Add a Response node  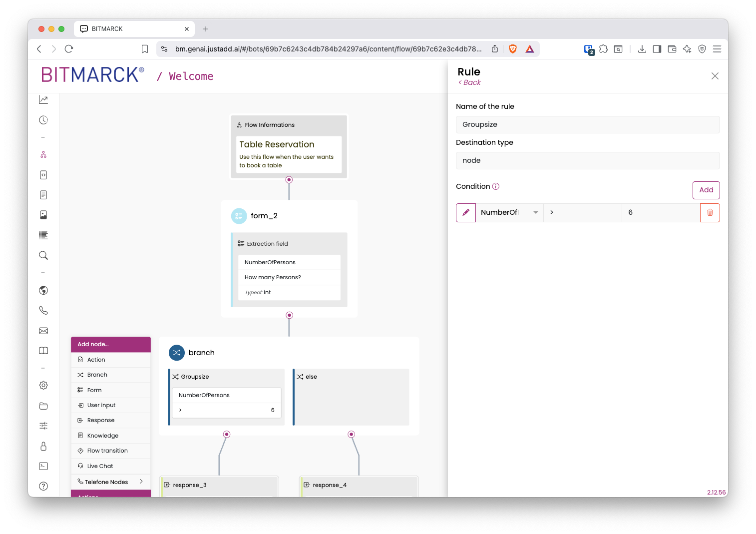(x=111, y=420)
